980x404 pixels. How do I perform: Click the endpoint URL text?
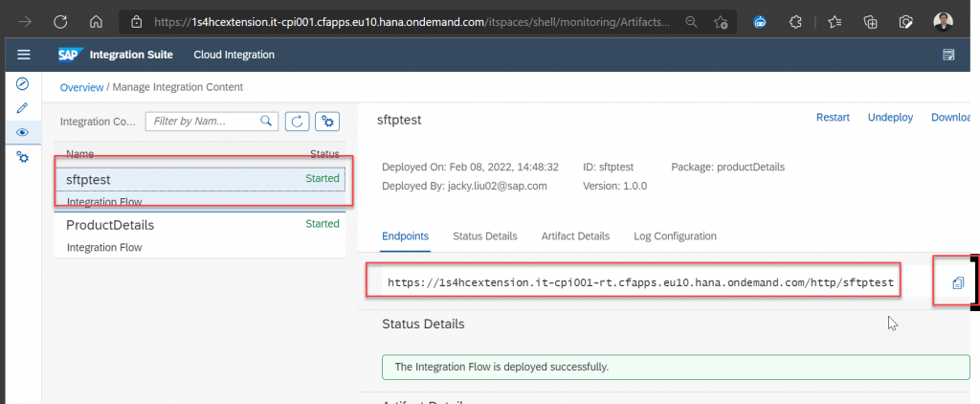pos(640,283)
